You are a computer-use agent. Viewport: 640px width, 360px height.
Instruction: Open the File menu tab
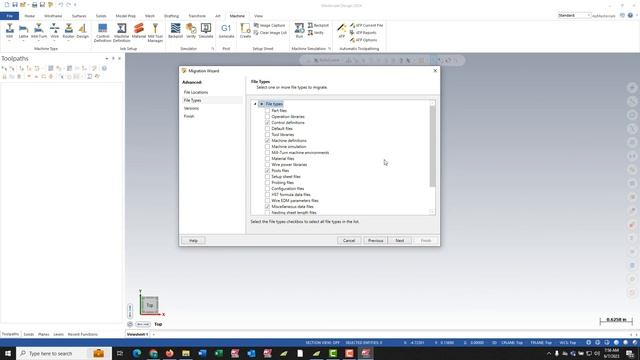9,16
